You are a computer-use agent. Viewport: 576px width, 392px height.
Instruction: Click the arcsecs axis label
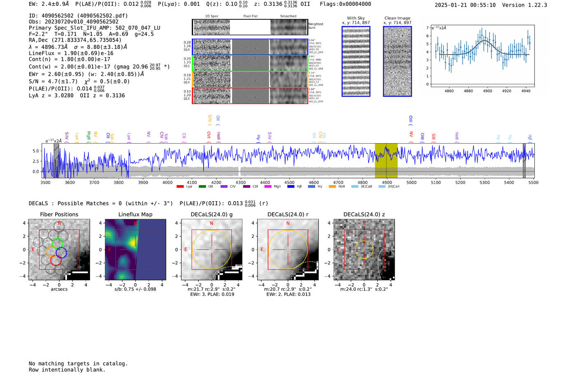click(59, 289)
